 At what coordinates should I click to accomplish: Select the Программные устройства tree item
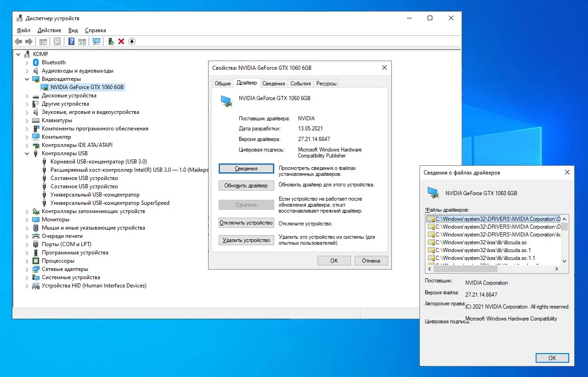(75, 253)
